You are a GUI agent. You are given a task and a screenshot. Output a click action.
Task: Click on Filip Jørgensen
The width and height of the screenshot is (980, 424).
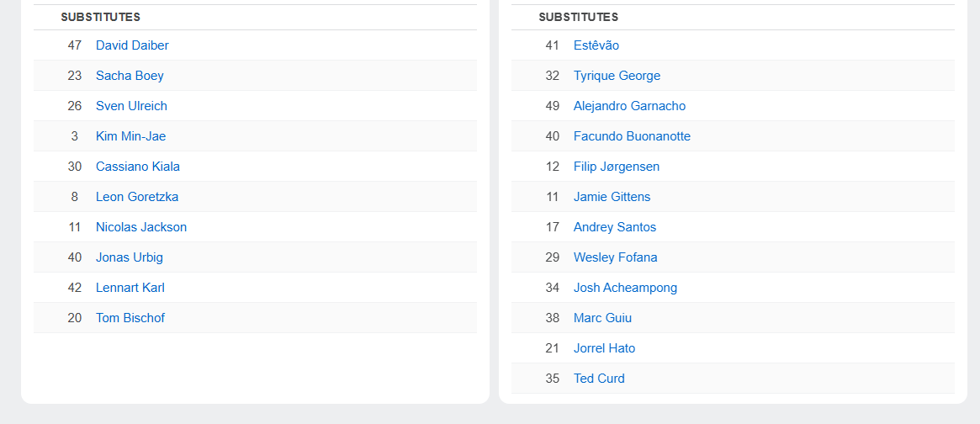617,167
